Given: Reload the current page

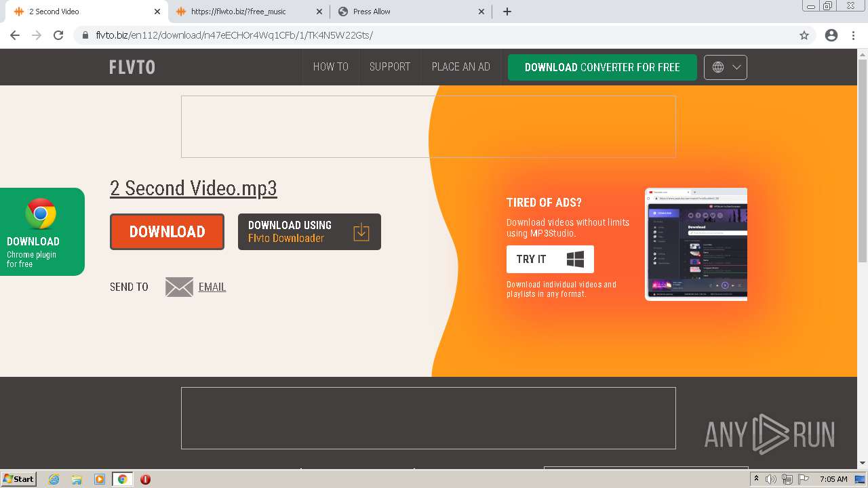Looking at the screenshot, I should coord(58,35).
